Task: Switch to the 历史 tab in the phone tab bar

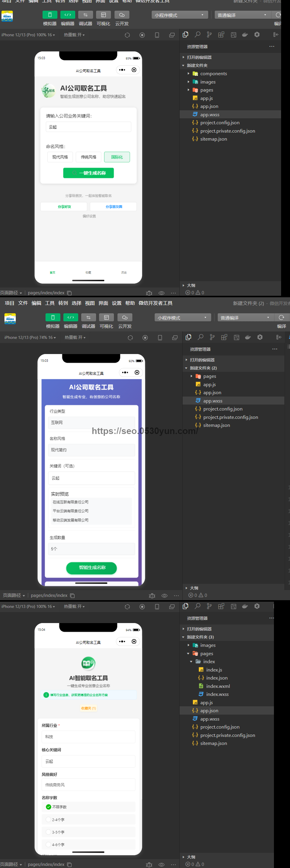Action: (x=124, y=272)
